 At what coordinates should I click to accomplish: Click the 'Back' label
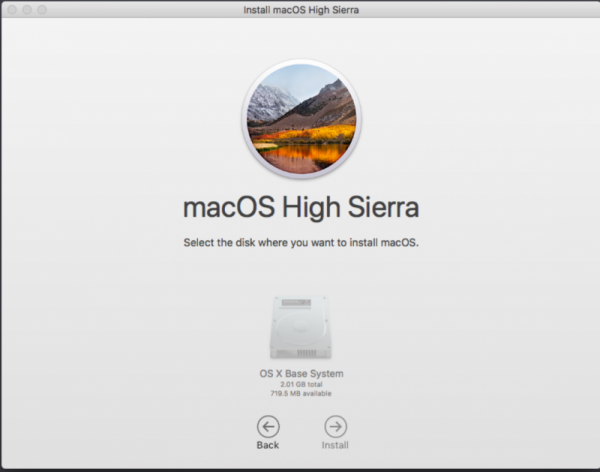(268, 445)
